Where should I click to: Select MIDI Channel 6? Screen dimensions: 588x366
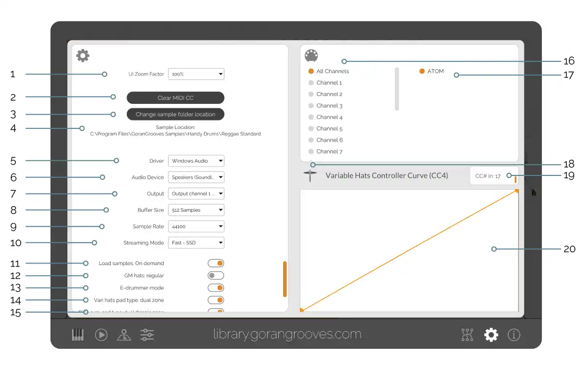[x=325, y=140]
